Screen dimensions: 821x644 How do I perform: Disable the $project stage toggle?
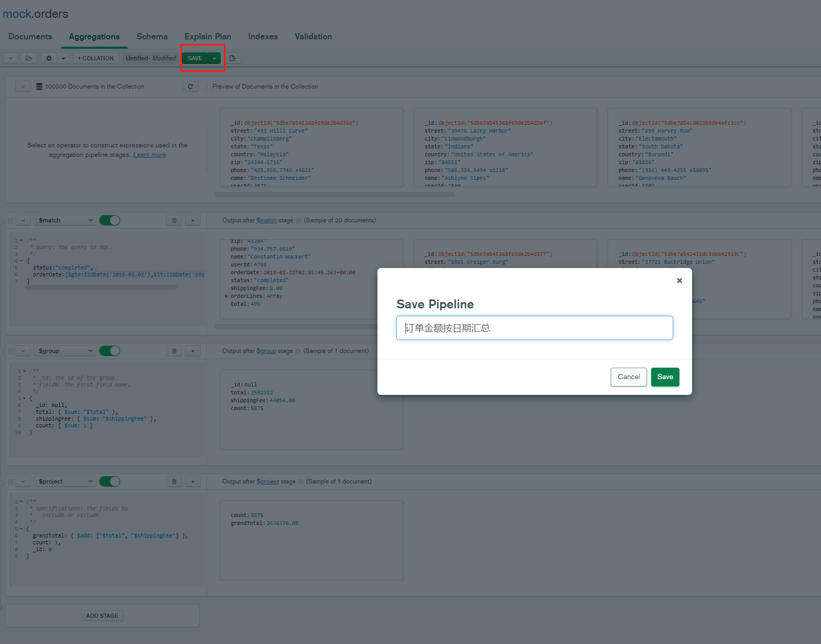[110, 481]
